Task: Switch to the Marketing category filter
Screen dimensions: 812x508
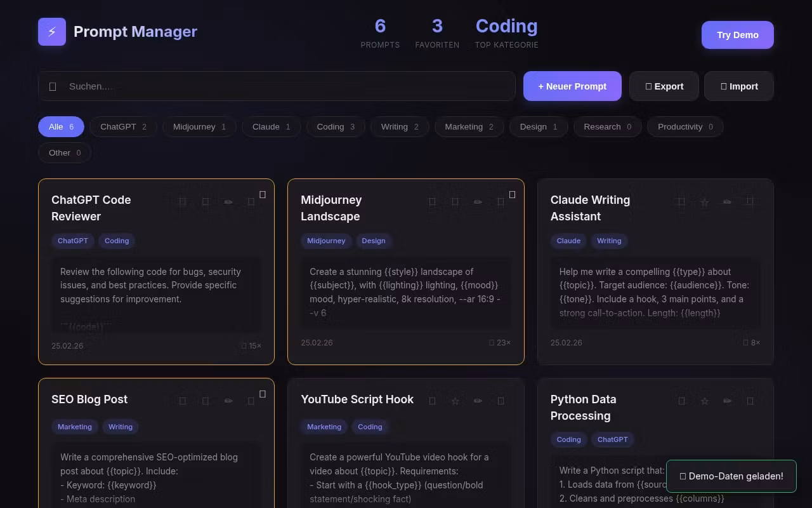Action: point(468,127)
